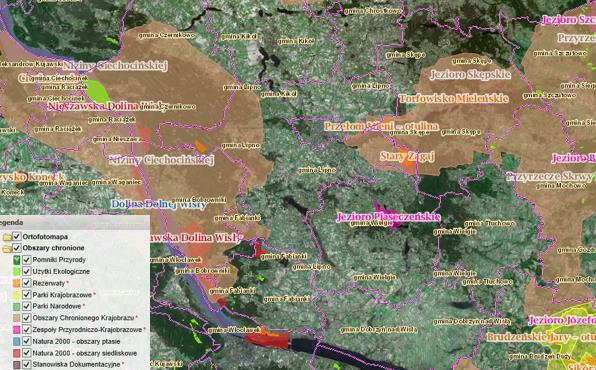Uncheck Zespoły Przyrodniczo-Krajobrazowe layer
This screenshot has height=370, width=596.
point(27,330)
